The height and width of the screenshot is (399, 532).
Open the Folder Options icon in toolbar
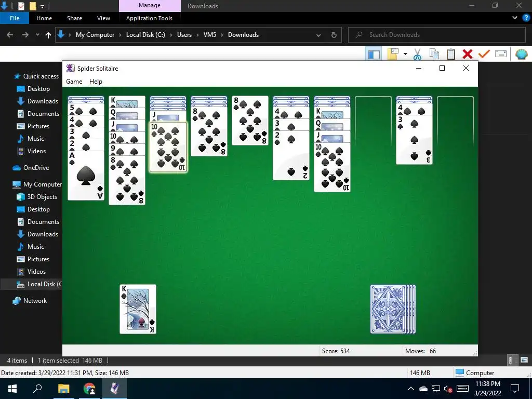393,54
